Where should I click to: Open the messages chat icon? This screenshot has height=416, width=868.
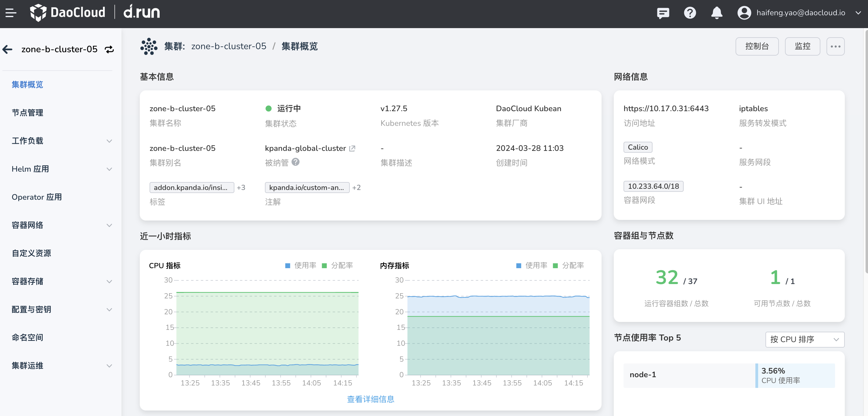(x=663, y=13)
